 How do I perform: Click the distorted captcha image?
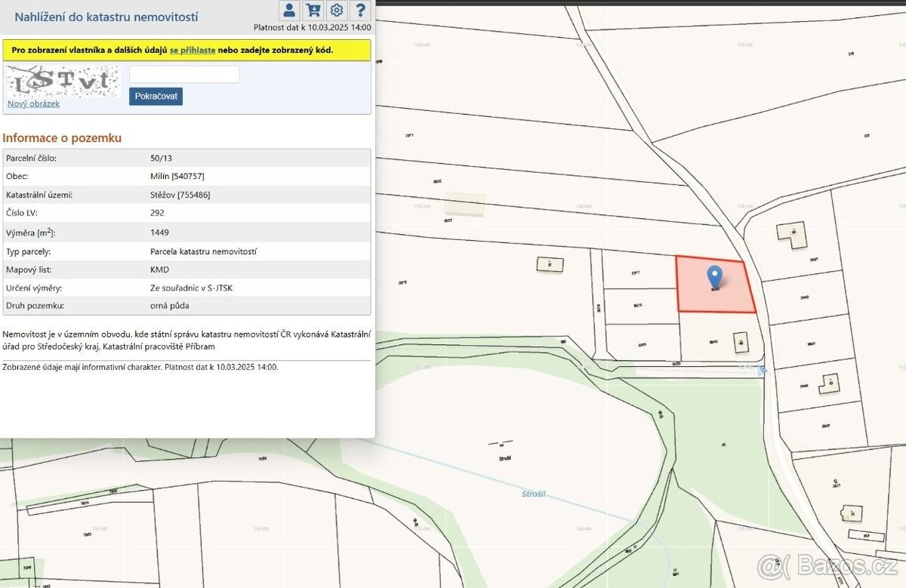tap(63, 81)
